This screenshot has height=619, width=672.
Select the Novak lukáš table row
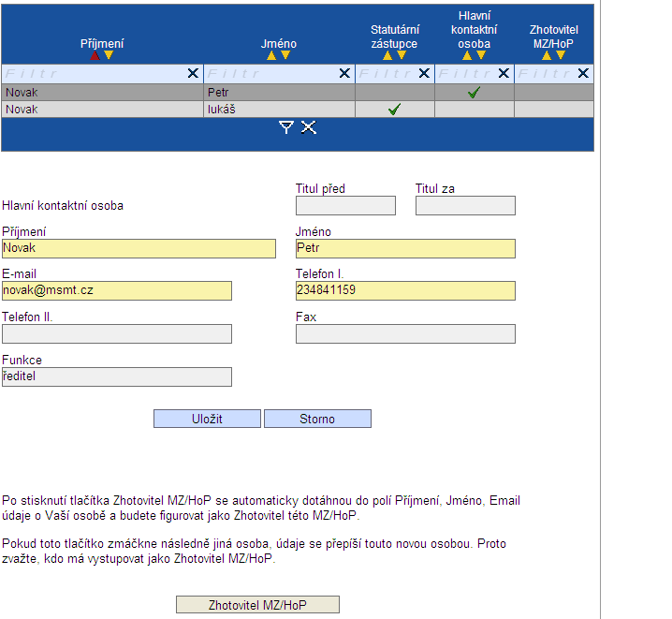[x=298, y=110]
